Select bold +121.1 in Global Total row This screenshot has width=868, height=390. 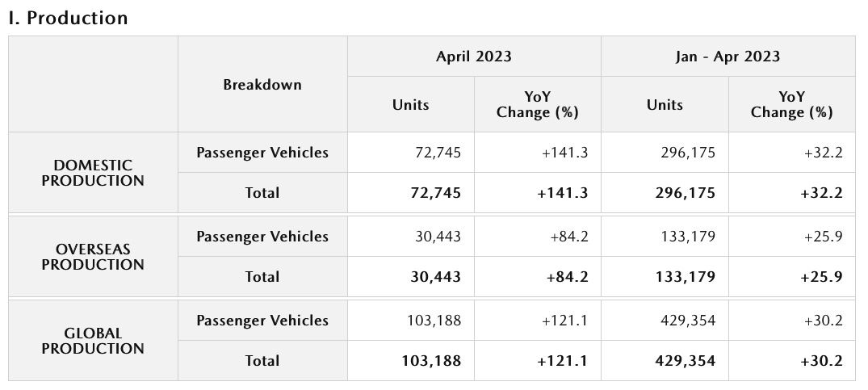(563, 361)
